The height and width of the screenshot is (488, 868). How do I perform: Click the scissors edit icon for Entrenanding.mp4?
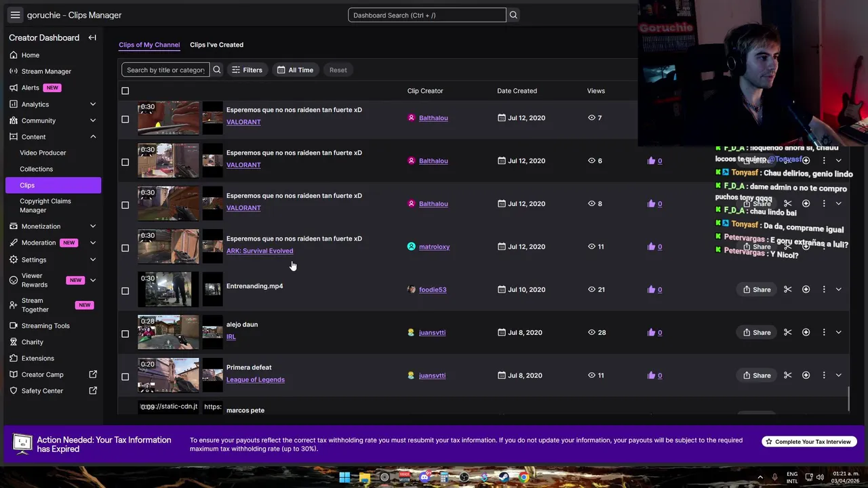(788, 289)
